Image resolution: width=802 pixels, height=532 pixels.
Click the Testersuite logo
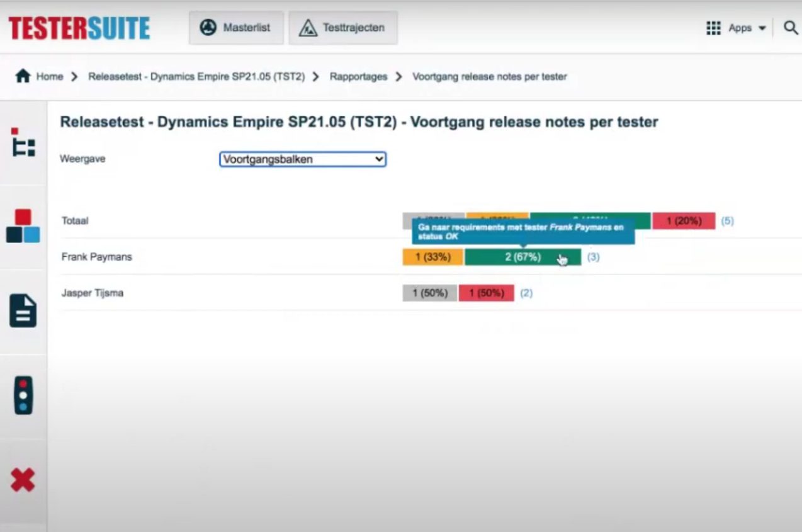(79, 29)
